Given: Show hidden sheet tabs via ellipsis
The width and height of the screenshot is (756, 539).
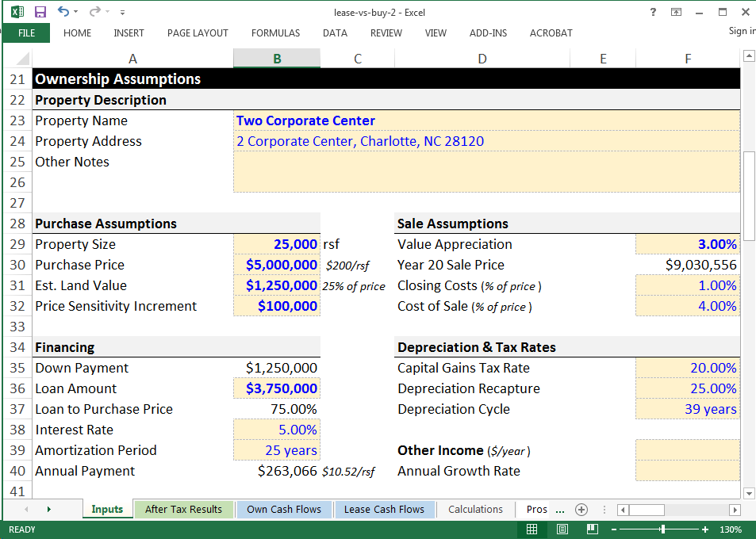Looking at the screenshot, I should coord(560,510).
